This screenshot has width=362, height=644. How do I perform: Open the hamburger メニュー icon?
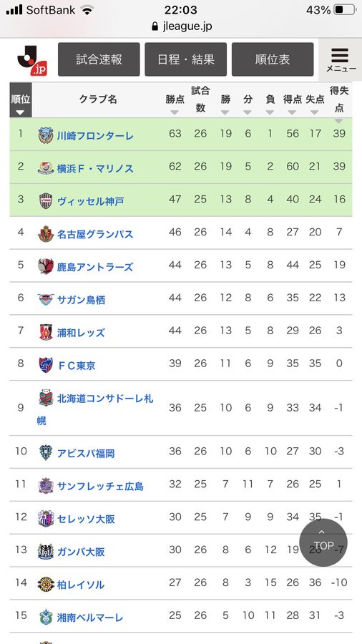click(x=341, y=59)
